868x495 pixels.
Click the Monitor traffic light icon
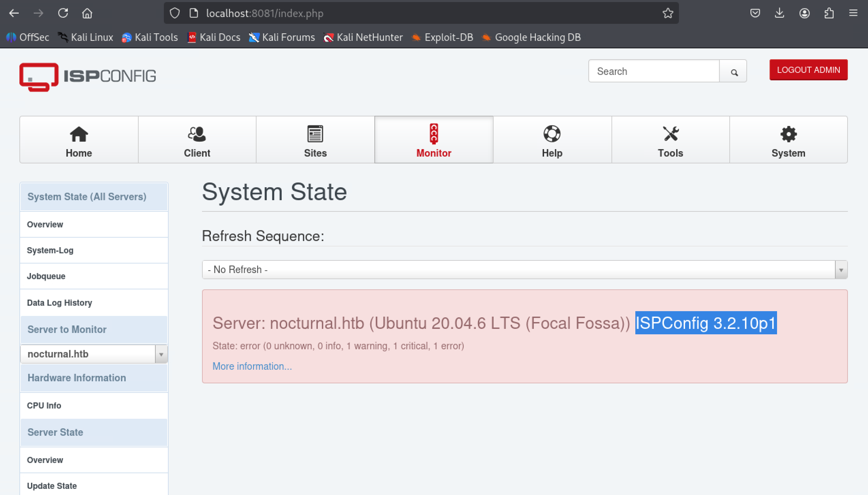coord(434,134)
